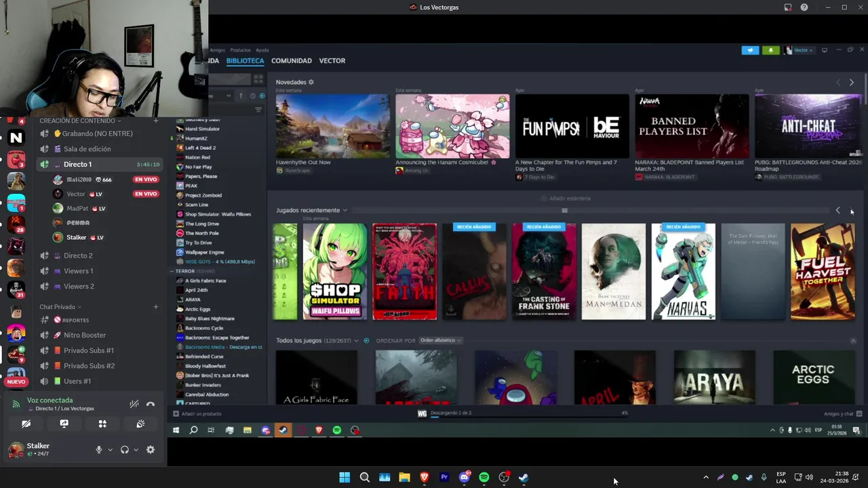The image size is (868, 488).
Task: Open VECTOR profile tab in Steam
Action: (x=332, y=61)
